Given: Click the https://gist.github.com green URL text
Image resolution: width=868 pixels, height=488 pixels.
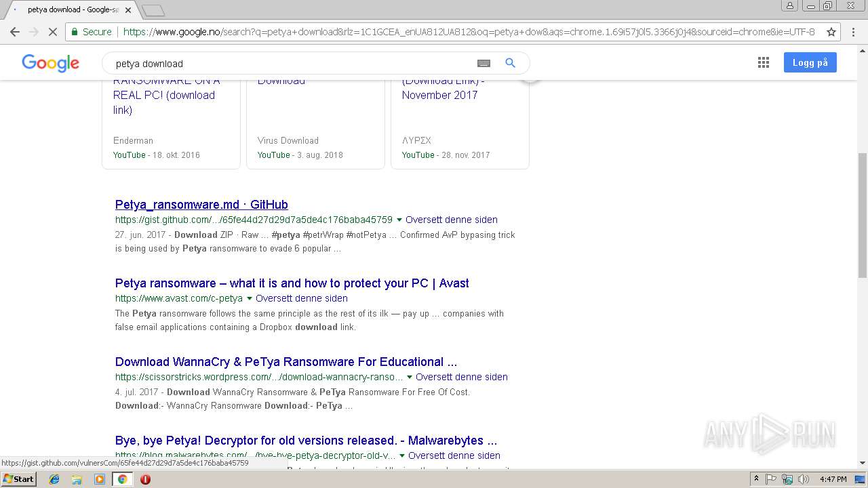Looking at the screenshot, I should [x=254, y=220].
